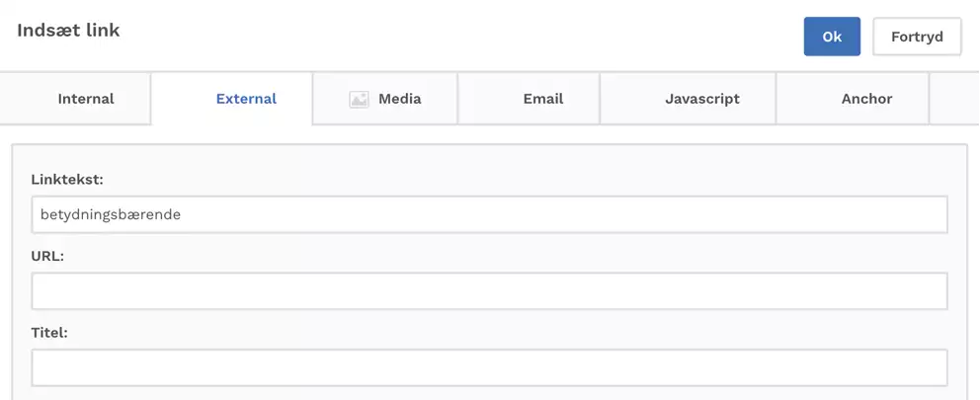Screen dimensions: 980x400
Task: Click the empty tab strip right of Anchor
Action: (x=953, y=99)
